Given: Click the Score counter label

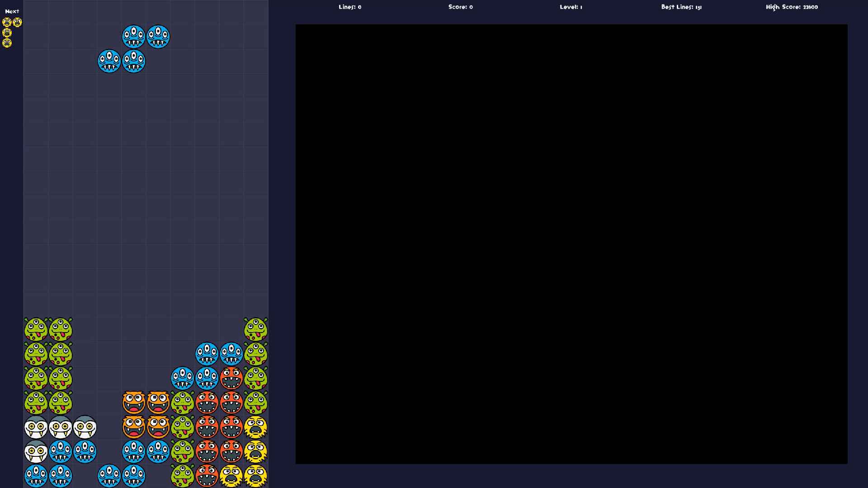Looking at the screenshot, I should [460, 7].
